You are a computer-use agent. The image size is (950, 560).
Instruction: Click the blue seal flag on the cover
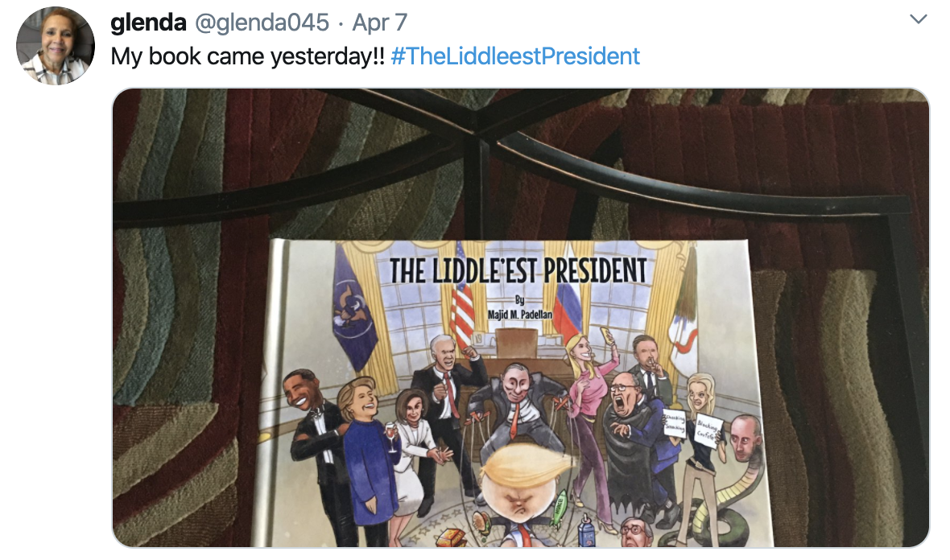point(353,309)
